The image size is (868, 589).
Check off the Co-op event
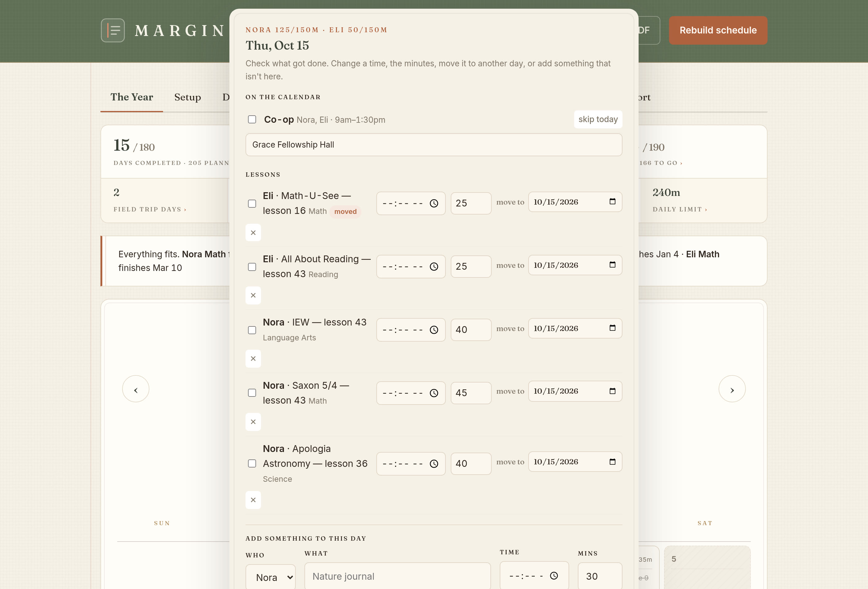[252, 119]
